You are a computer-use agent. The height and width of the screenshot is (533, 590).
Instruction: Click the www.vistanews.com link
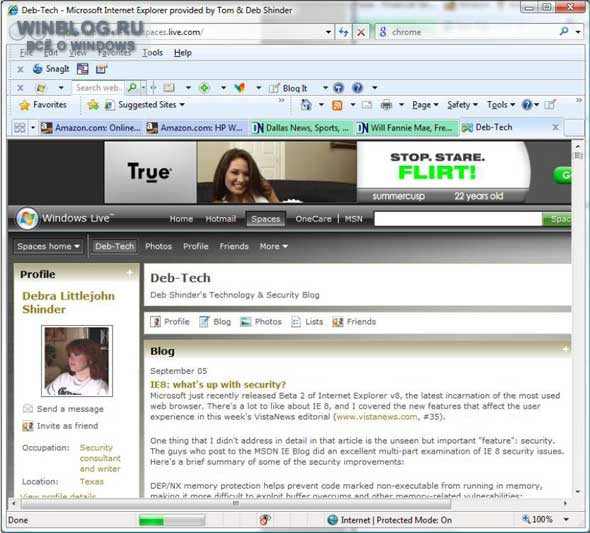(x=377, y=417)
